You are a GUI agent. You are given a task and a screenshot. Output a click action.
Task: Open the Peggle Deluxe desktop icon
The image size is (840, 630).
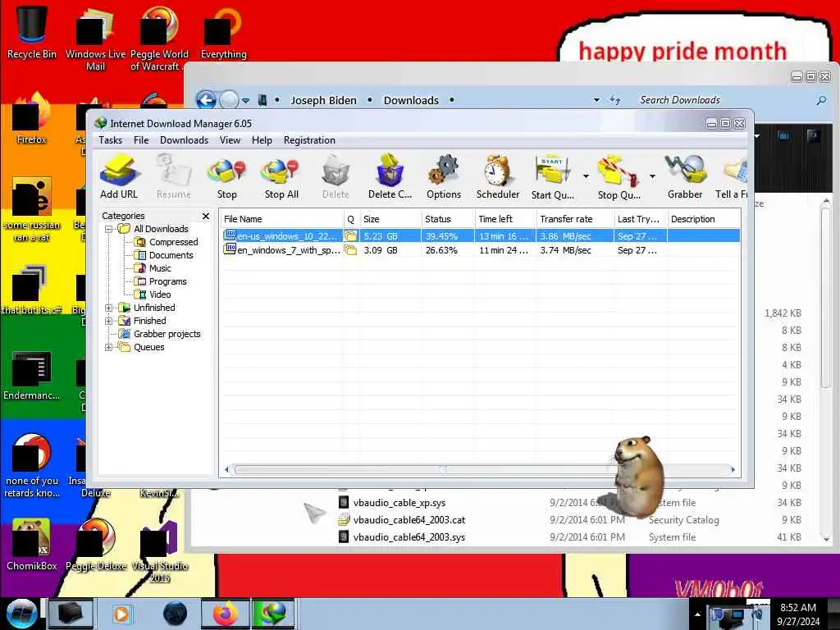click(x=96, y=544)
